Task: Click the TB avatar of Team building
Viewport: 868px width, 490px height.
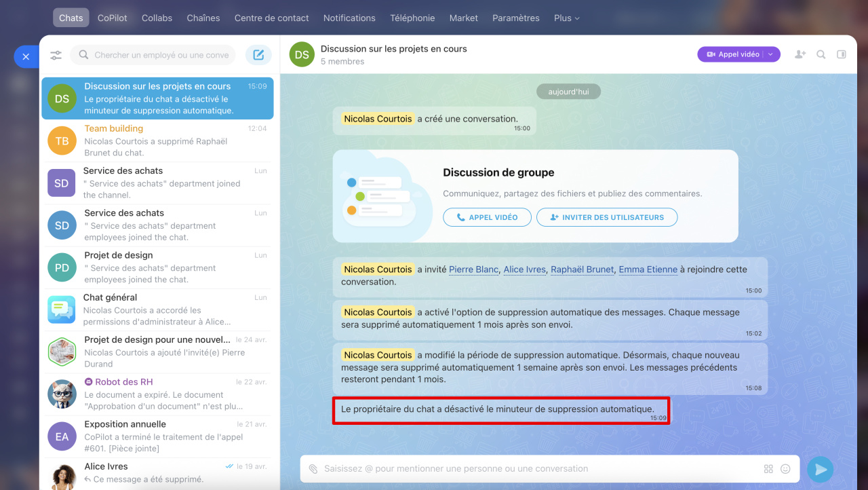Action: (x=62, y=140)
